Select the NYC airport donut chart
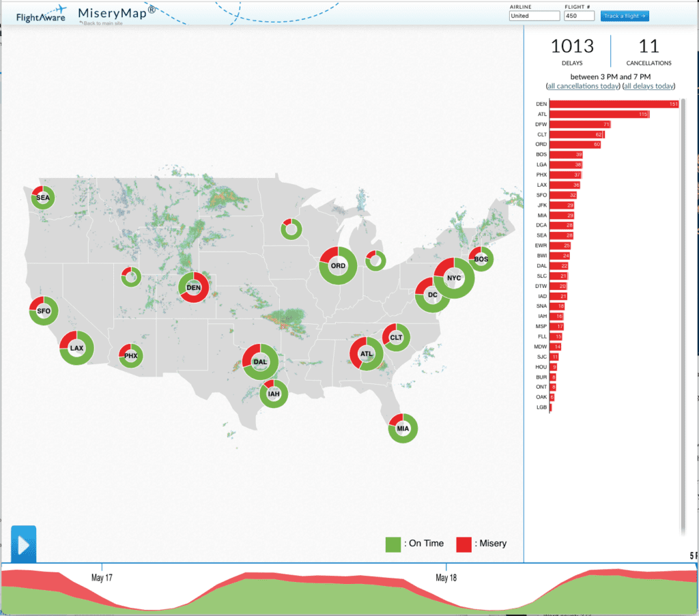 [x=455, y=279]
